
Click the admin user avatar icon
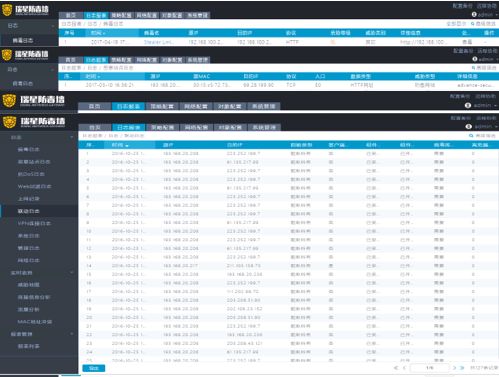468,127
